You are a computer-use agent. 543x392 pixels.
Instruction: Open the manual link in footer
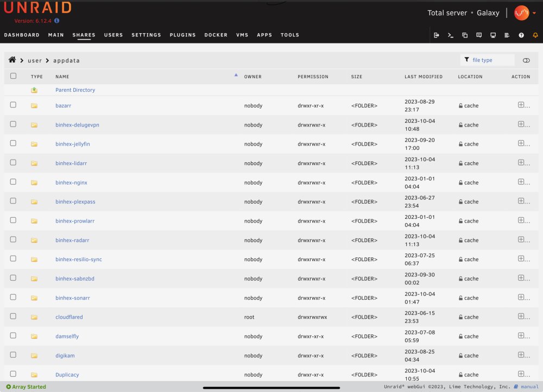[529, 387]
